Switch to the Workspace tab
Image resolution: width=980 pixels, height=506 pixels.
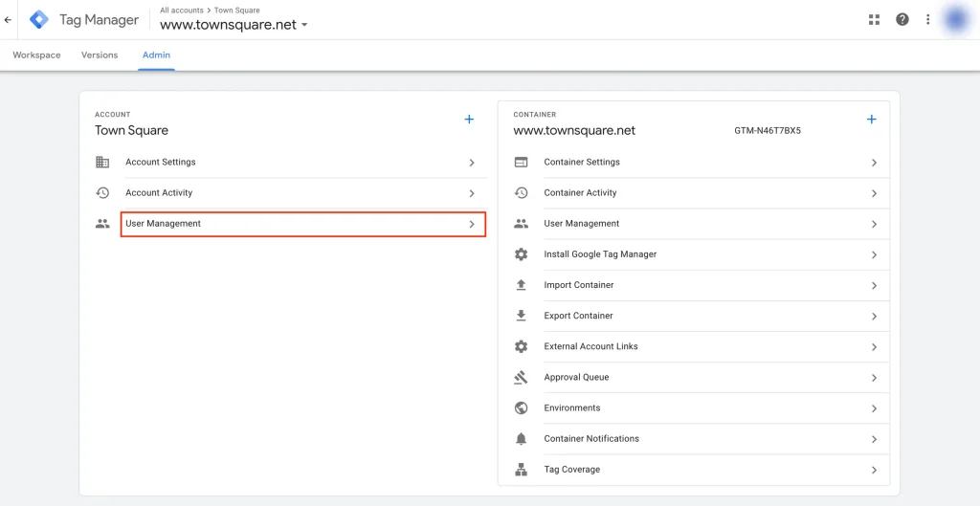pos(37,55)
